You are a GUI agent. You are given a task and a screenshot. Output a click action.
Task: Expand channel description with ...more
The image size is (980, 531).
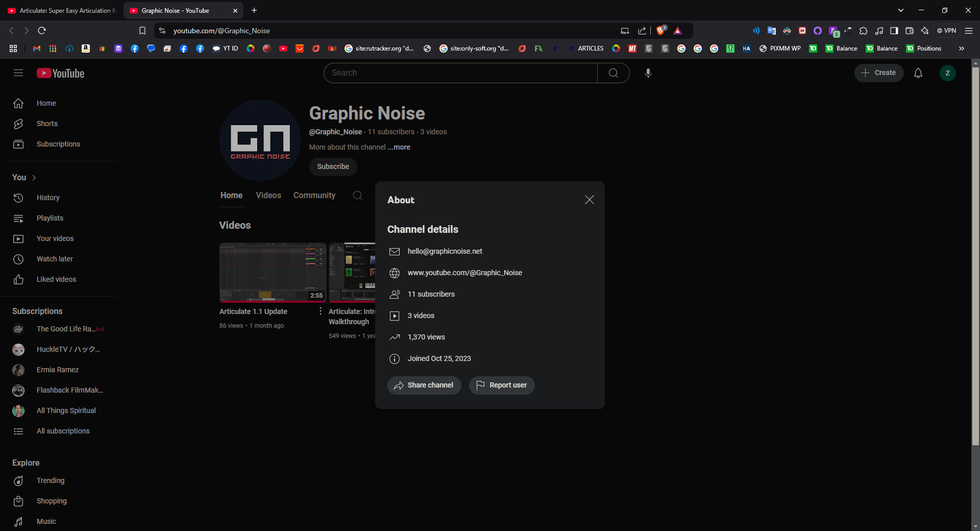[x=399, y=147]
